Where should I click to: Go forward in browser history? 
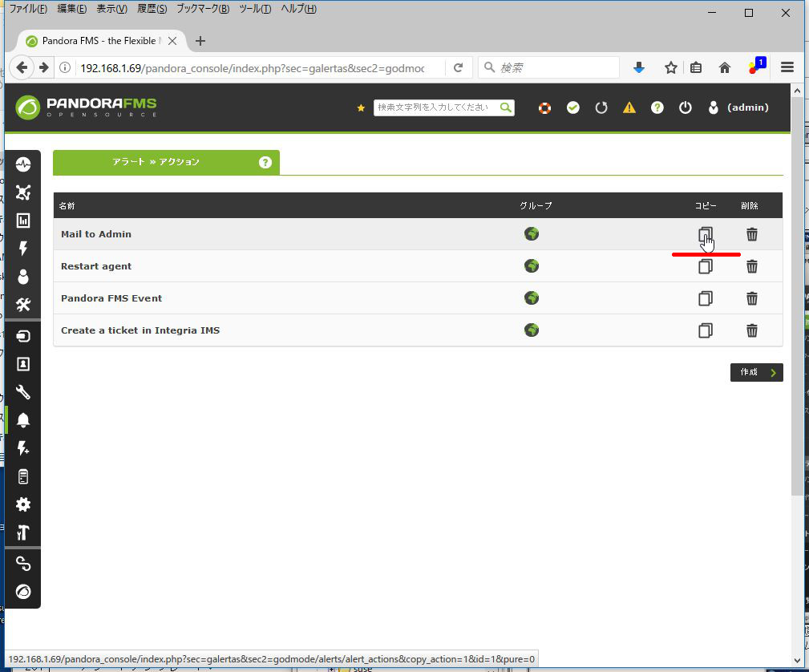(x=44, y=67)
